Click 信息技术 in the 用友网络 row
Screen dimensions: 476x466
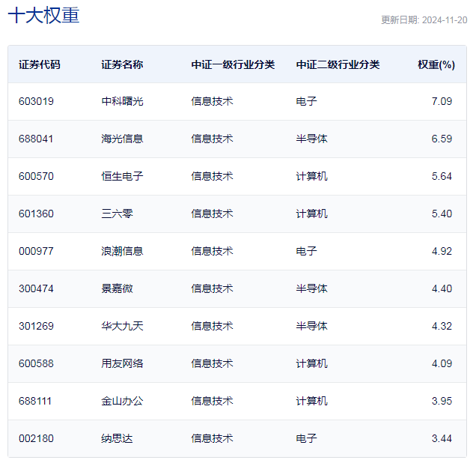pyautogui.click(x=212, y=363)
